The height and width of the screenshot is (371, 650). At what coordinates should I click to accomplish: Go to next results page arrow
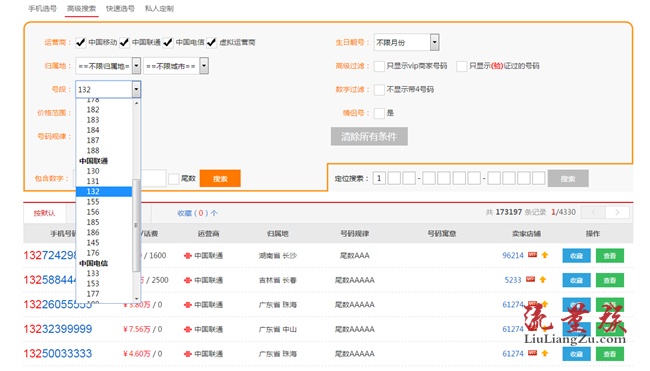pyautogui.click(x=617, y=212)
